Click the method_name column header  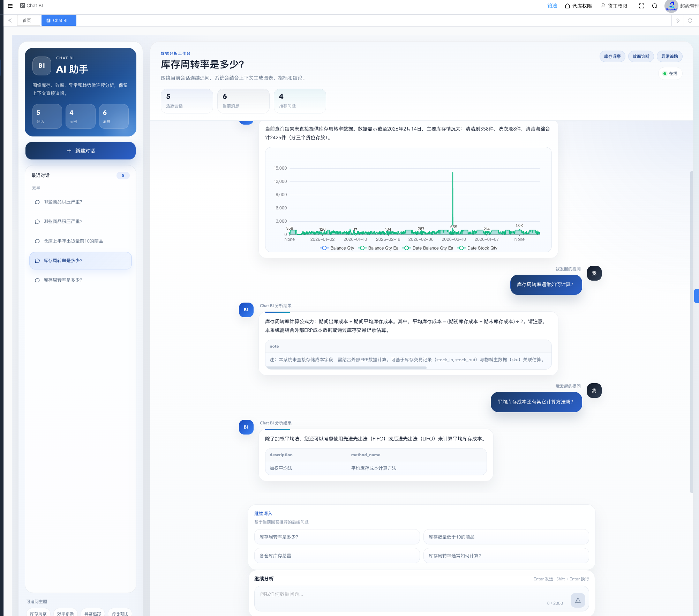[x=366, y=455]
